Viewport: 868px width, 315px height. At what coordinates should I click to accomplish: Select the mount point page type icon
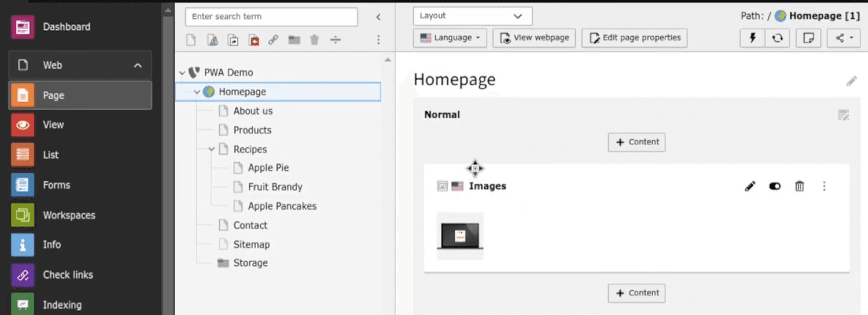click(x=253, y=40)
